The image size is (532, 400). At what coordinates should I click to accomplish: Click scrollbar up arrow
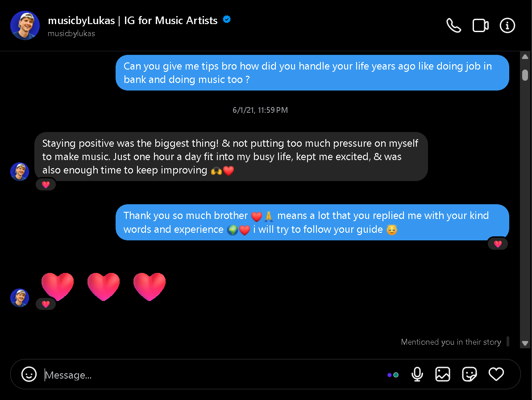tap(525, 57)
